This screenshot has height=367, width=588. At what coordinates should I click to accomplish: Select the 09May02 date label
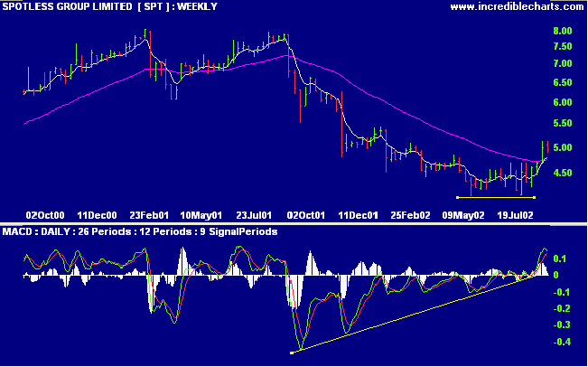(x=463, y=215)
